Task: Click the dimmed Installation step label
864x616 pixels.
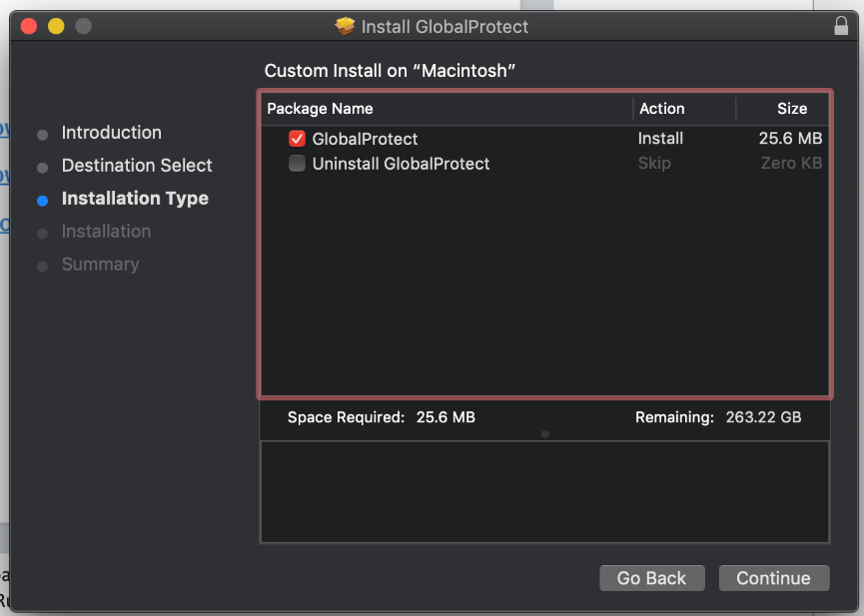Action: pos(106,232)
